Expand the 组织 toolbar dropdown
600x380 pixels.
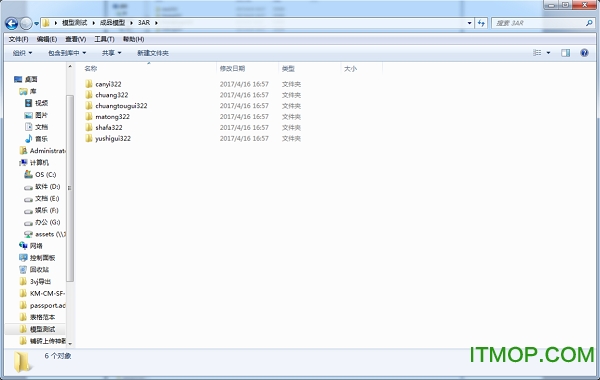22,53
